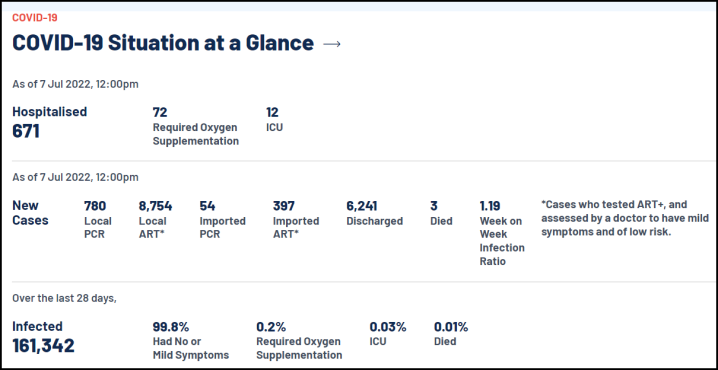Click the arrow icon beside the heading

332,44
